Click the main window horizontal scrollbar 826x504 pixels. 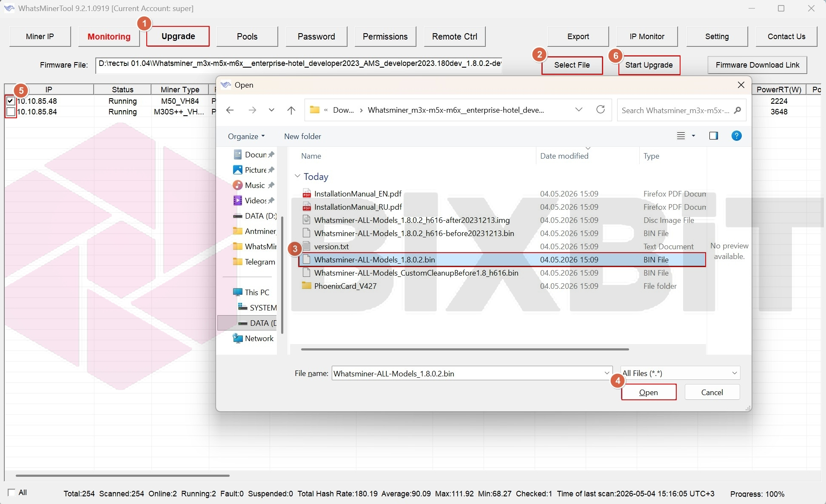point(122,475)
